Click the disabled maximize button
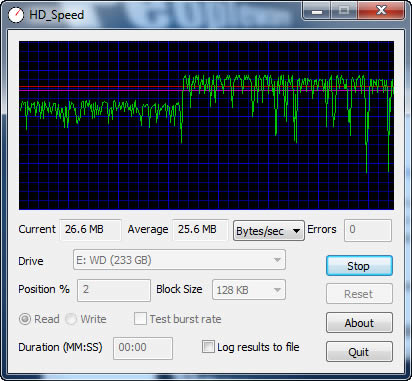The height and width of the screenshot is (381, 412). click(x=344, y=11)
